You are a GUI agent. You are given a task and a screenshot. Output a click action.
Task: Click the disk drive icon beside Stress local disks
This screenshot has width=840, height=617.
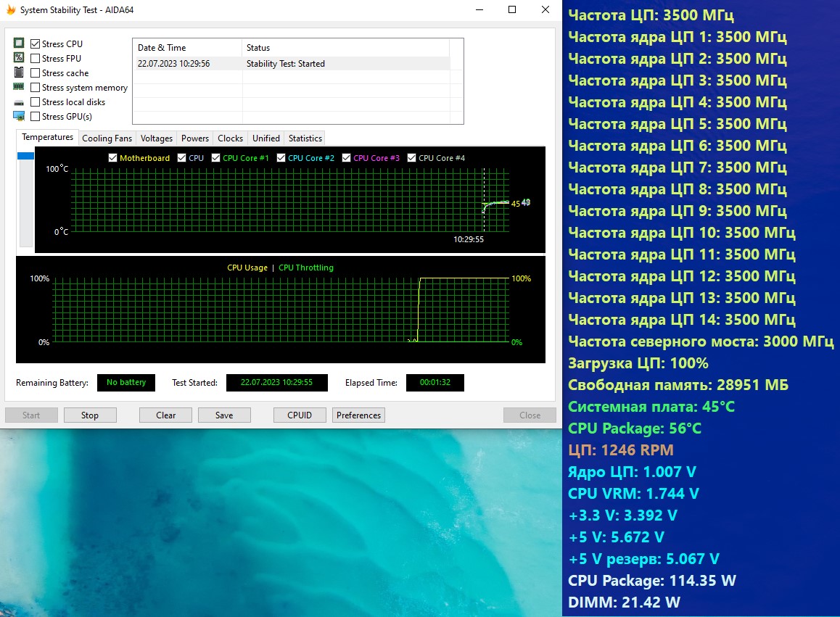[19, 102]
